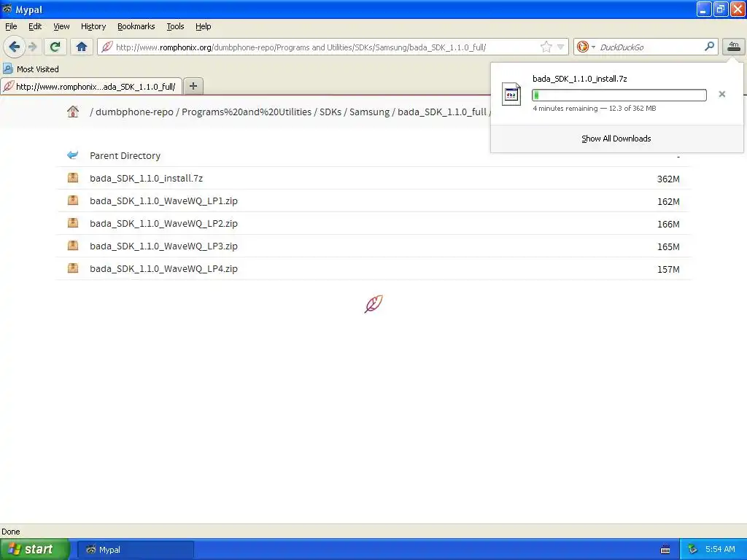Open the address bar history dropdown arrow
The image size is (747, 560).
coord(561,47)
